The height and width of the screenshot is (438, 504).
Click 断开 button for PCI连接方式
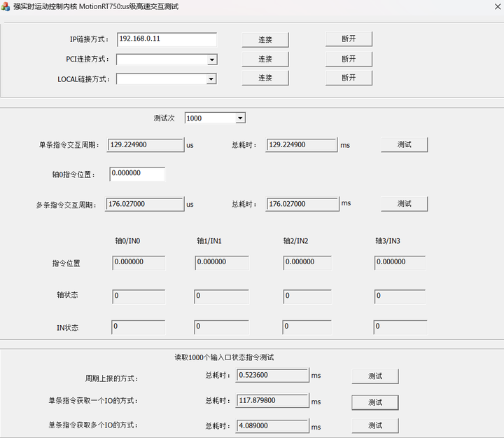349,59
